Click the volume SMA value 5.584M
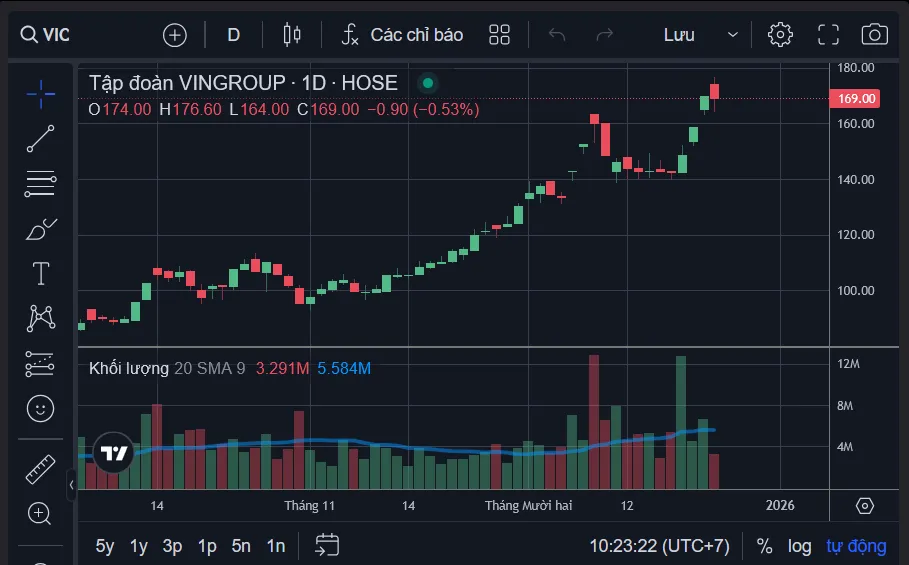 (x=344, y=369)
